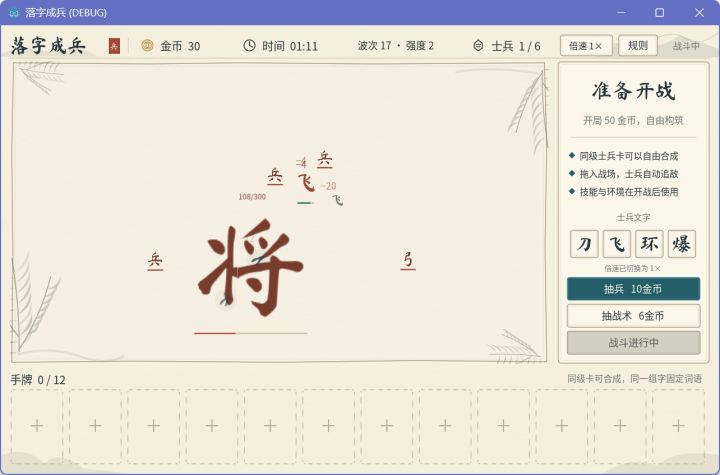This screenshot has width=720, height=475.
Task: Click the 同级卡可合成，同一组字固定词语 hint
Action: pos(635,379)
